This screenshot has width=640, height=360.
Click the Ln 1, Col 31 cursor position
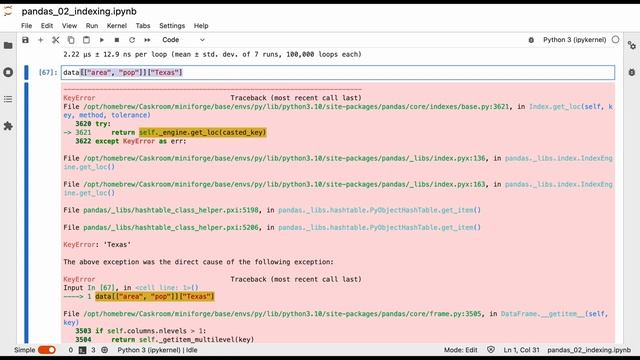point(521,350)
